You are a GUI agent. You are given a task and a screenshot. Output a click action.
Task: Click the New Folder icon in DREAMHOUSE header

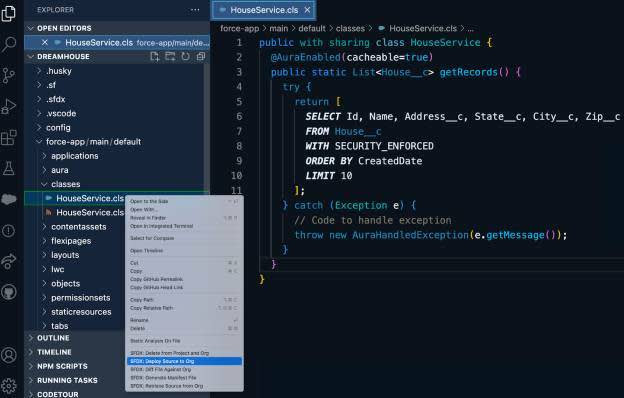coord(170,57)
